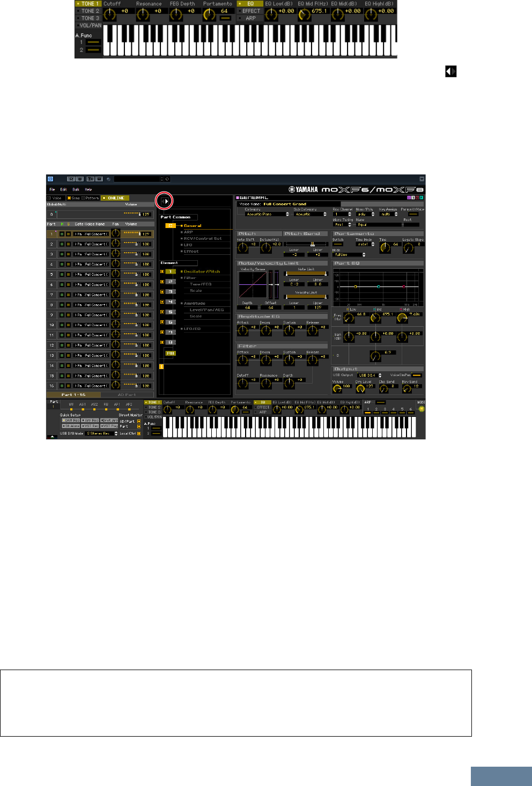
Task: Open the Edit menu
Action: [63, 189]
